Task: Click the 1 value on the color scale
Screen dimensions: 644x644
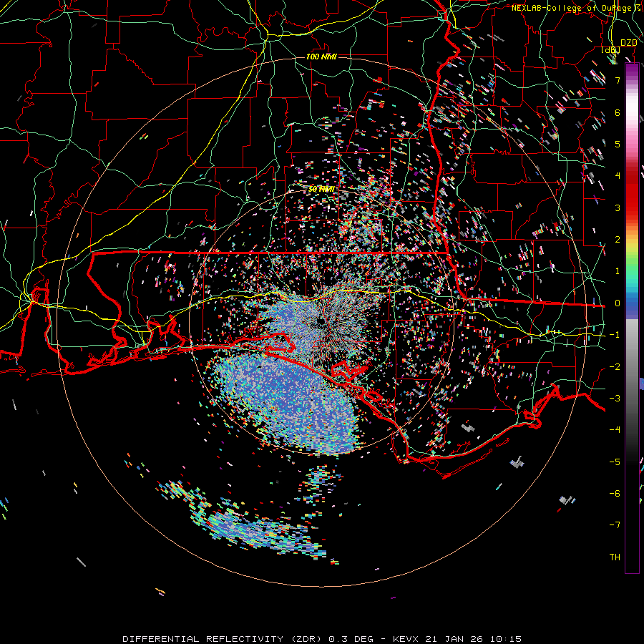Action: [618, 271]
